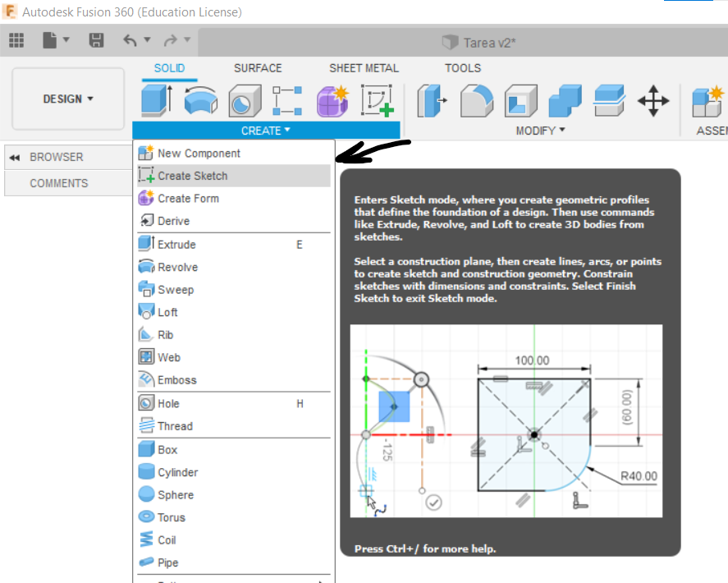Select Extrude menu entry
The width and height of the screenshot is (728, 583).
click(234, 245)
